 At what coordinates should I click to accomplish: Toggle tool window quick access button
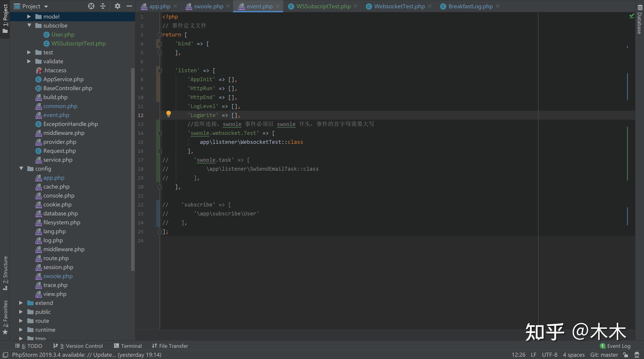5,355
